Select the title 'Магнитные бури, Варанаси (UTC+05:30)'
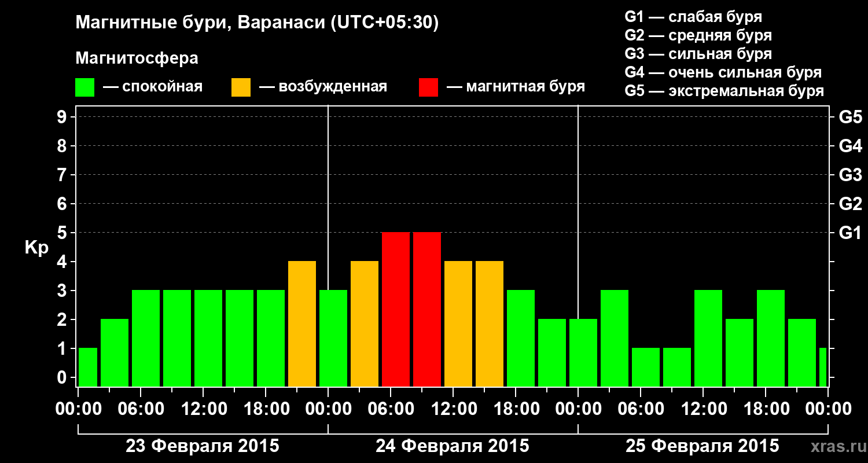The image size is (868, 463). 257,23
